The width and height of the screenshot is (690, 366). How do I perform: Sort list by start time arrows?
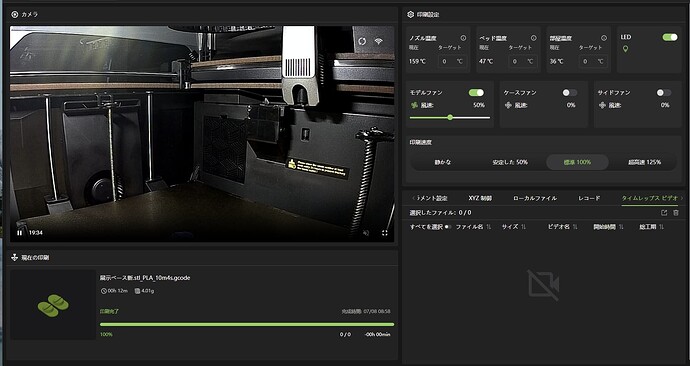621,227
